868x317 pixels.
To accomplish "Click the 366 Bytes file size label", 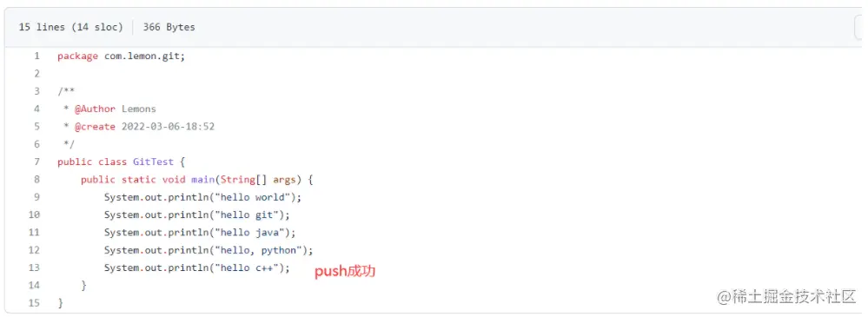I will [169, 27].
